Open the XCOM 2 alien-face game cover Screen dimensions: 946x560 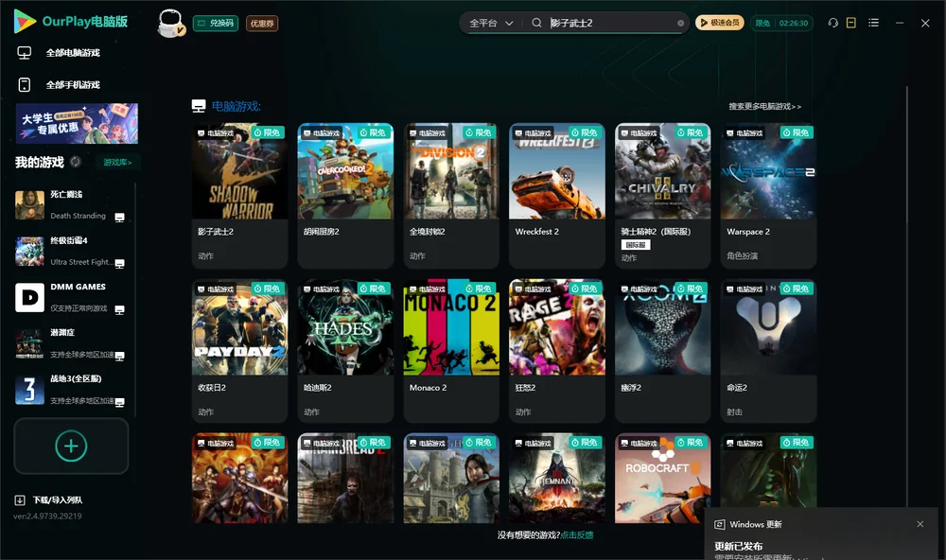[662, 327]
